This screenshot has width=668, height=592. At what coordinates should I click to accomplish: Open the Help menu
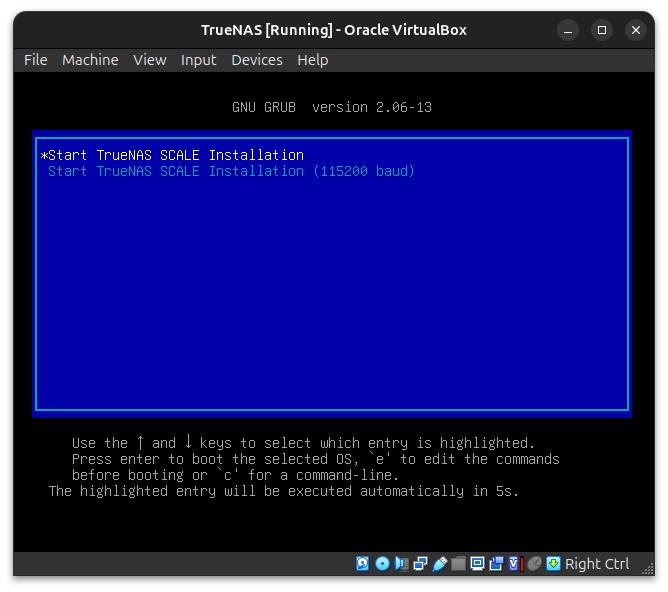312,60
